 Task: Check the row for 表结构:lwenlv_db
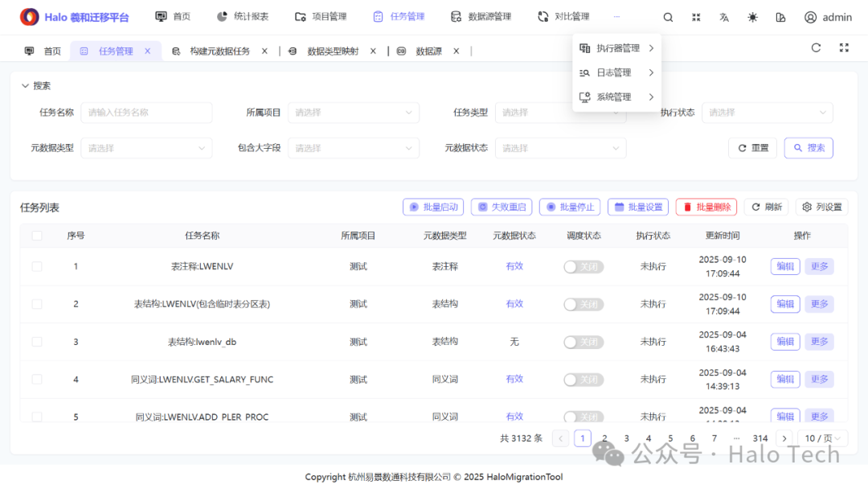(x=37, y=342)
